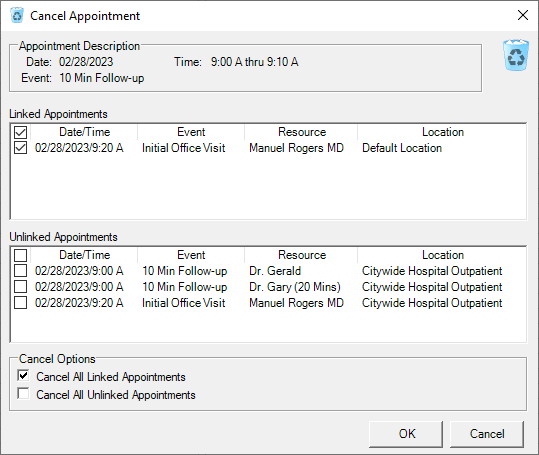Click the large recycle bin icon

click(516, 55)
